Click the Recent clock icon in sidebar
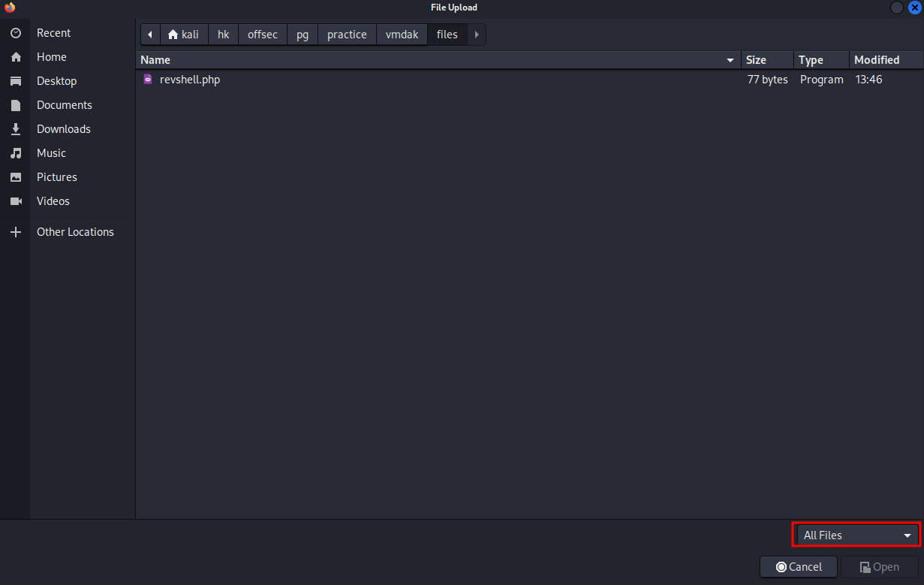This screenshot has width=924, height=585. pos(15,33)
